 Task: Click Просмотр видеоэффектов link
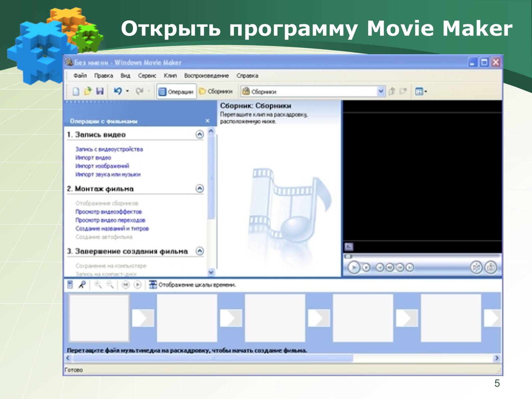point(108,212)
